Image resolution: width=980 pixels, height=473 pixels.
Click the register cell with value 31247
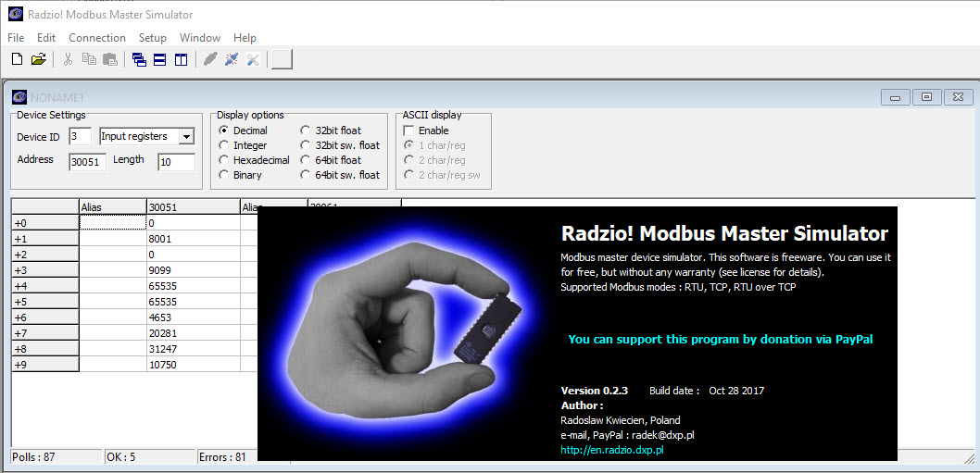(x=193, y=348)
